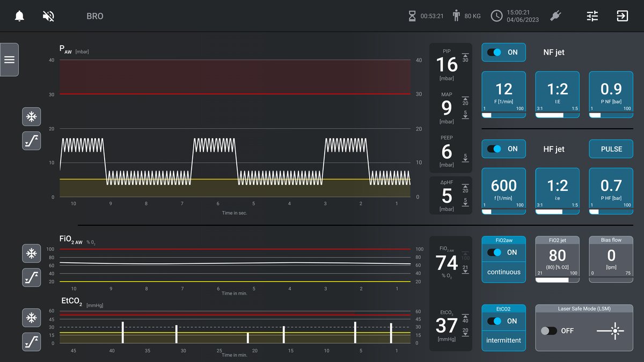Image resolution: width=644 pixels, height=362 pixels.
Task: Open NF frequency setting 12 per min
Action: tap(503, 94)
